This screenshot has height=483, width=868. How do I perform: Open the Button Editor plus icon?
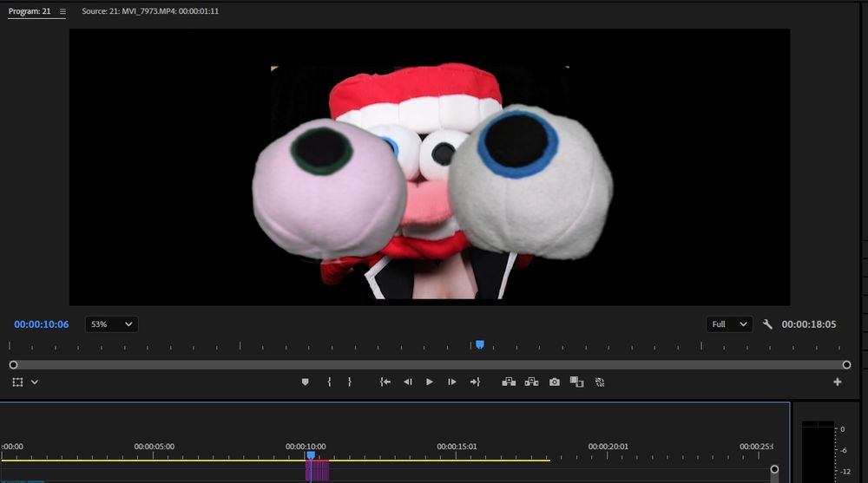click(x=837, y=382)
